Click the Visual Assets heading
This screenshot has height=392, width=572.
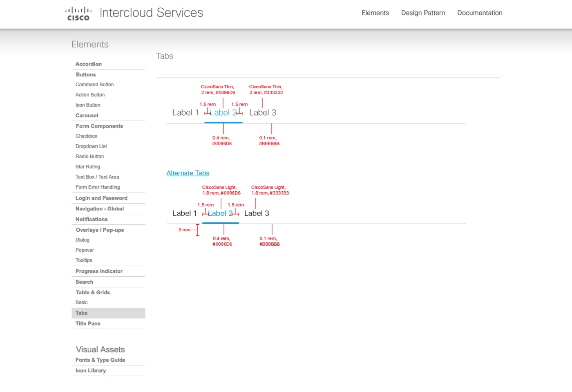[100, 349]
